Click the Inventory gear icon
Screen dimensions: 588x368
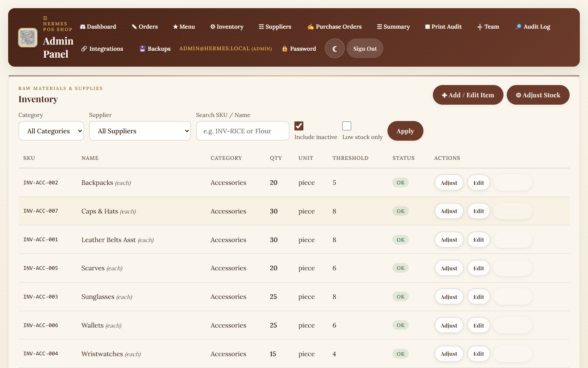pyautogui.click(x=212, y=26)
